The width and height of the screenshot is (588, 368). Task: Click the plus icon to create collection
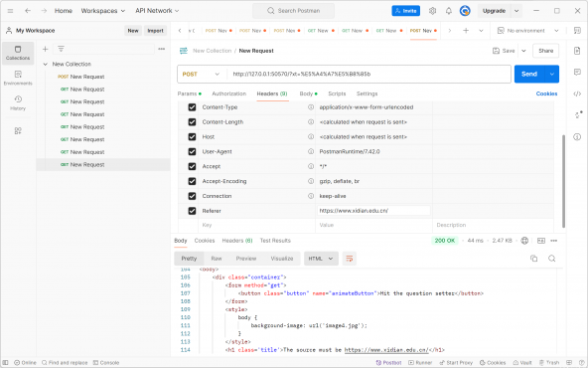45,49
